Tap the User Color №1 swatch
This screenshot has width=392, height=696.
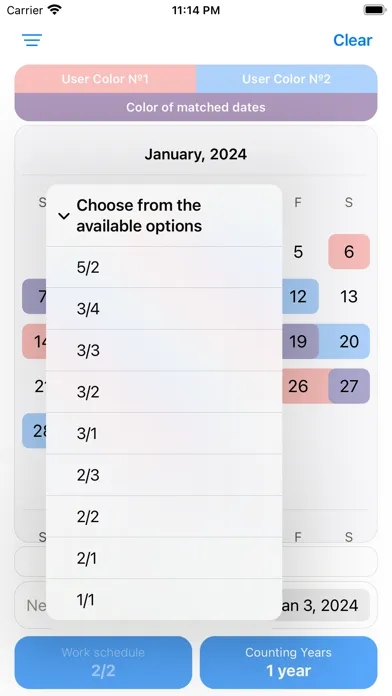pyautogui.click(x=105, y=79)
